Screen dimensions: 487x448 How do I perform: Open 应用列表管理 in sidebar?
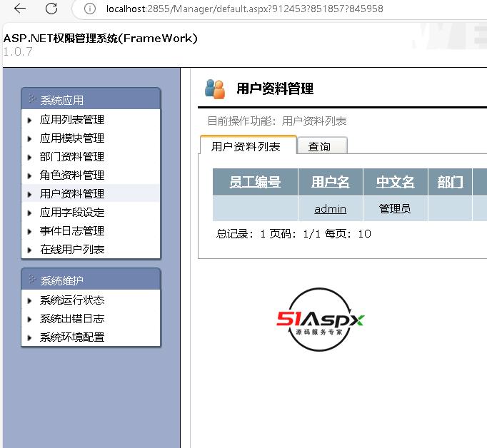(71, 120)
